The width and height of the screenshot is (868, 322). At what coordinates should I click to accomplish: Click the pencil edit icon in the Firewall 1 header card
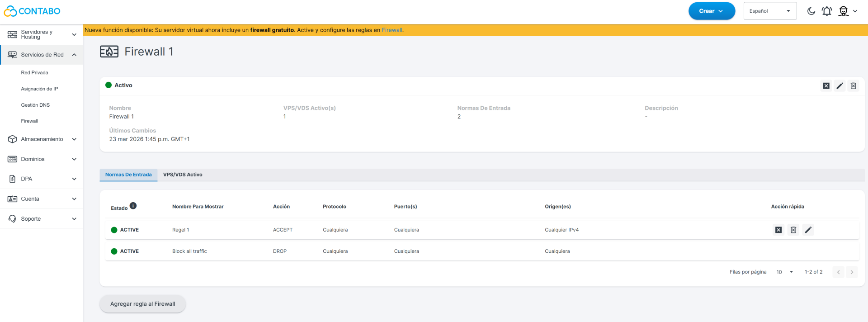[x=840, y=86]
